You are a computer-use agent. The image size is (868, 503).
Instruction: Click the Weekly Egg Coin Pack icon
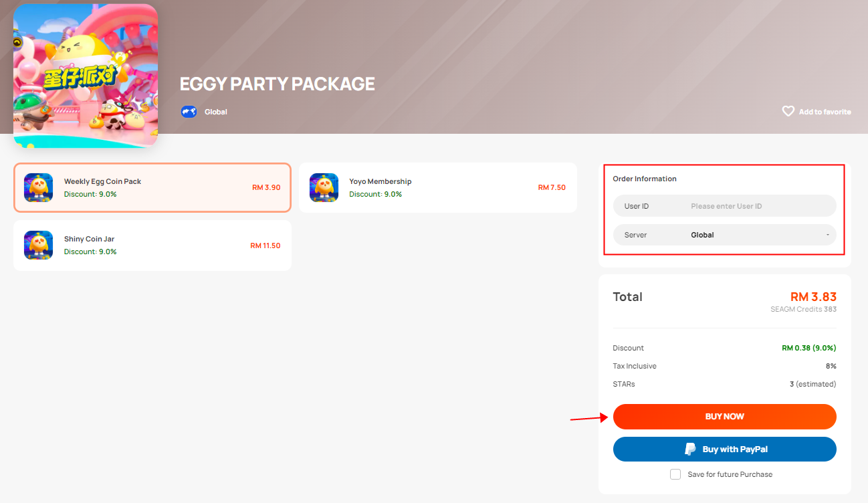pos(39,188)
